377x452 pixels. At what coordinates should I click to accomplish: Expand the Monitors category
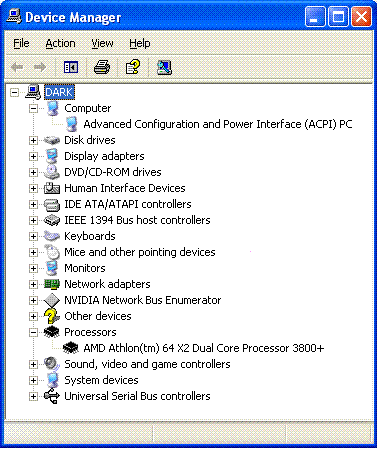tap(33, 268)
